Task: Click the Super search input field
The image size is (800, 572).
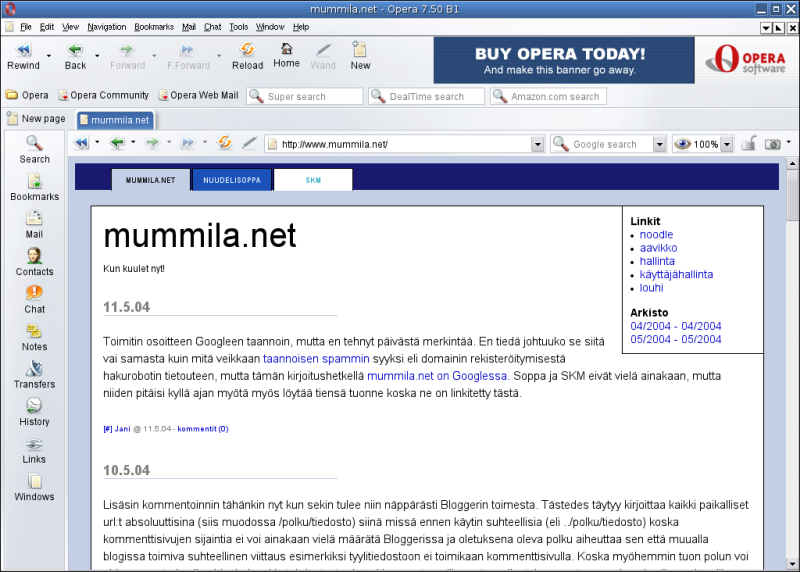Action: (311, 97)
